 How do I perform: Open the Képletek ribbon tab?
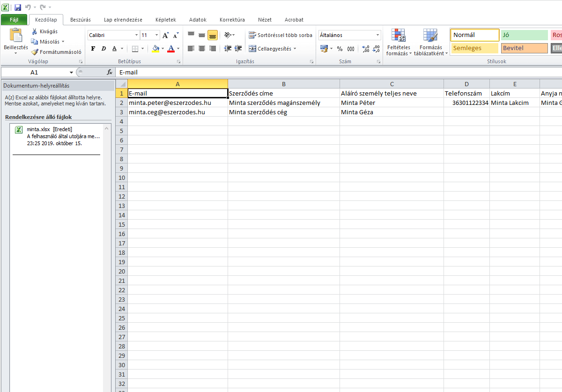pos(166,20)
